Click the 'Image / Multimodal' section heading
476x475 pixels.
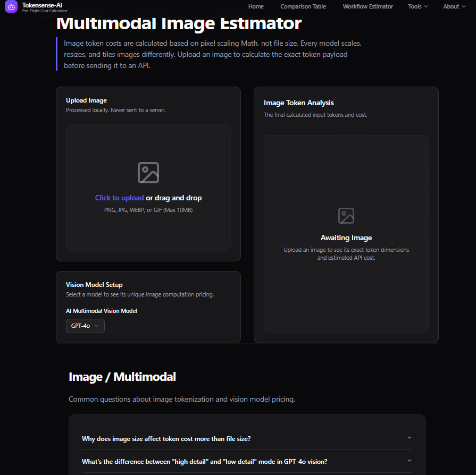pos(122,377)
